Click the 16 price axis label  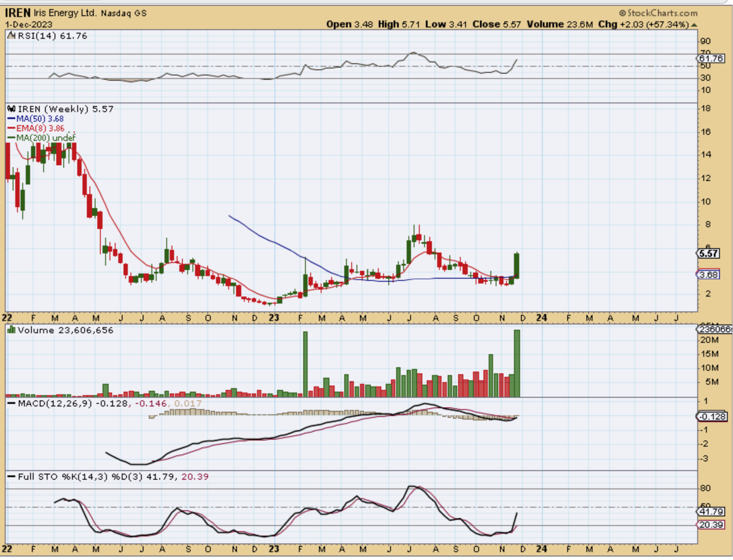[x=706, y=131]
